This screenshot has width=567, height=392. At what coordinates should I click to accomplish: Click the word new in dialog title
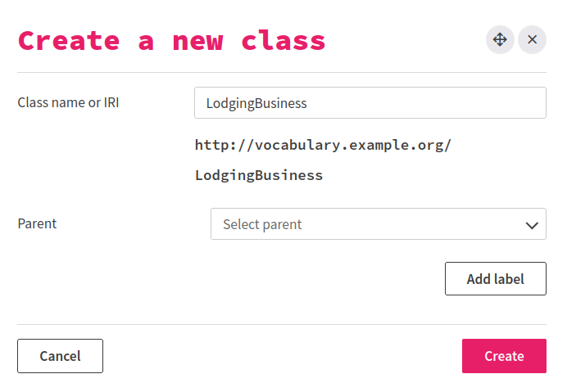tap(197, 41)
